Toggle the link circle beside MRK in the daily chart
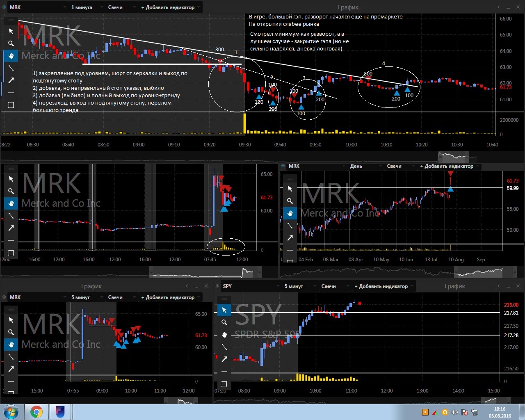 click(x=283, y=166)
